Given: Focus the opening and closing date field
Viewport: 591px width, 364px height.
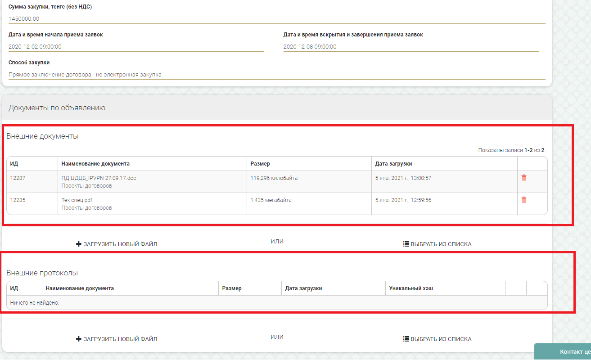Looking at the screenshot, I should [x=411, y=47].
